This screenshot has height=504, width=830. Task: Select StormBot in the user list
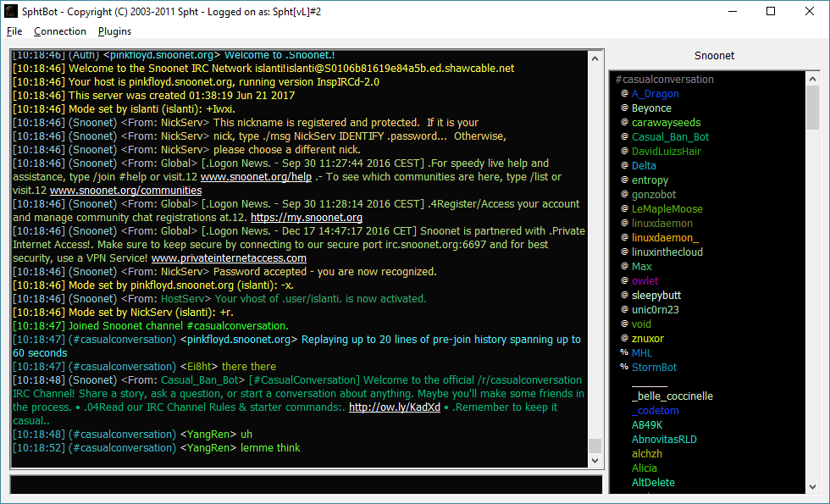click(654, 367)
